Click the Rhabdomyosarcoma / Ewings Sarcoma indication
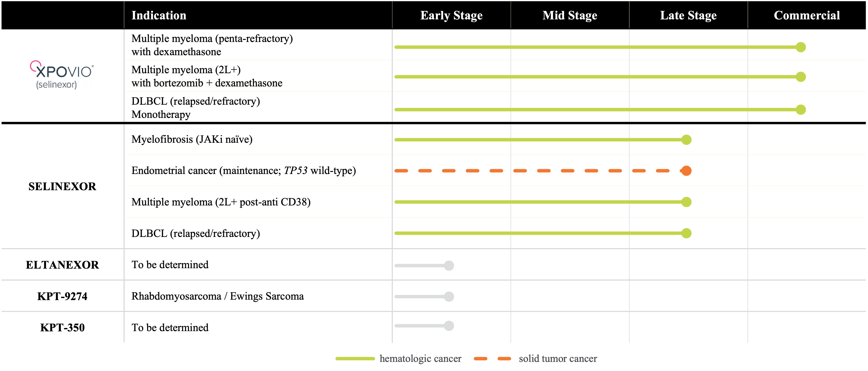The width and height of the screenshot is (868, 371). 217,296
